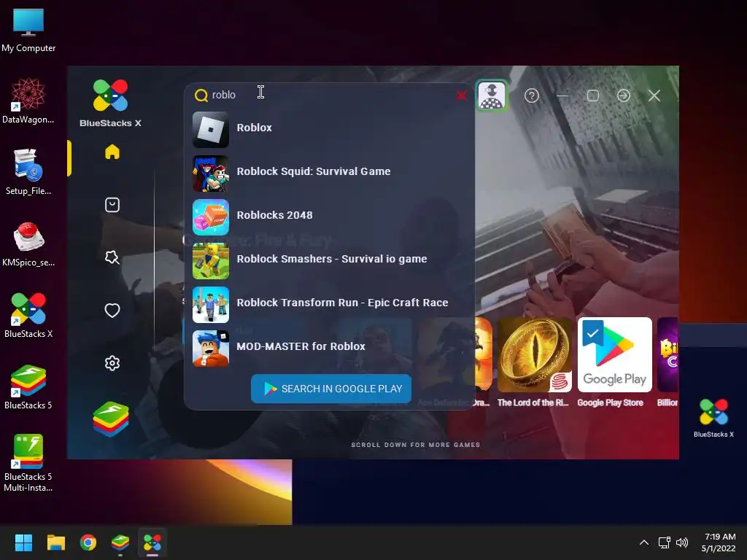Select KMSpico_setup desktop icon
747x560 pixels.
28,244
